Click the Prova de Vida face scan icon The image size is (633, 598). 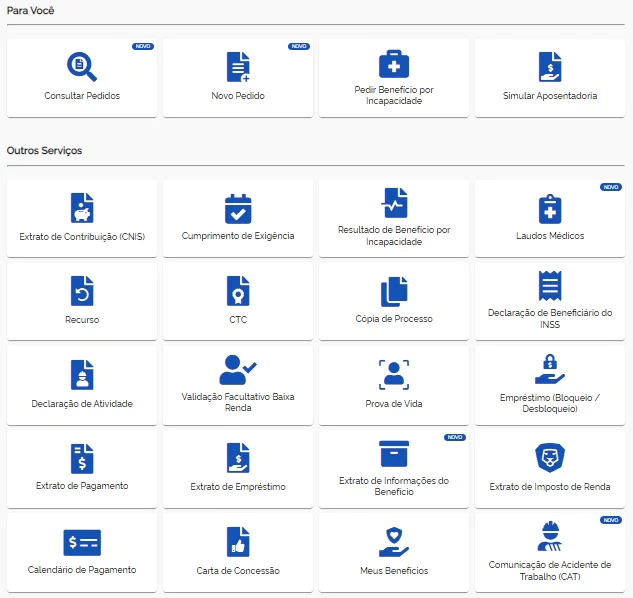(x=394, y=374)
